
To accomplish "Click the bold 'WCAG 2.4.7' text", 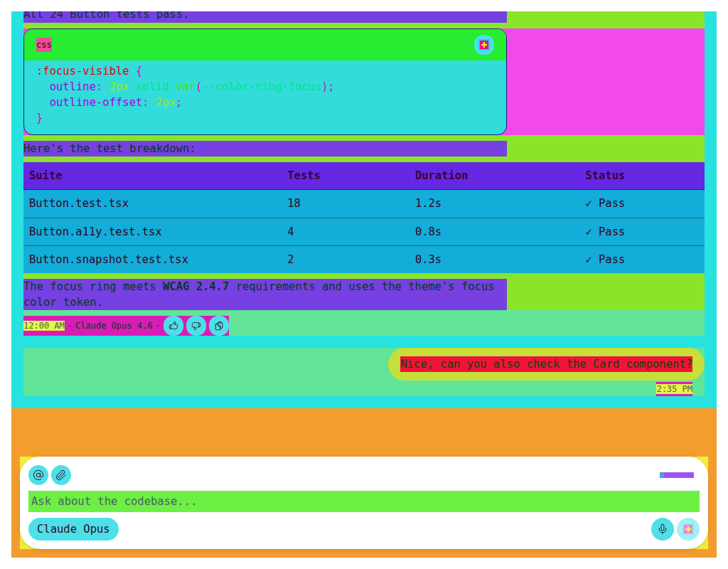I will (x=196, y=287).
